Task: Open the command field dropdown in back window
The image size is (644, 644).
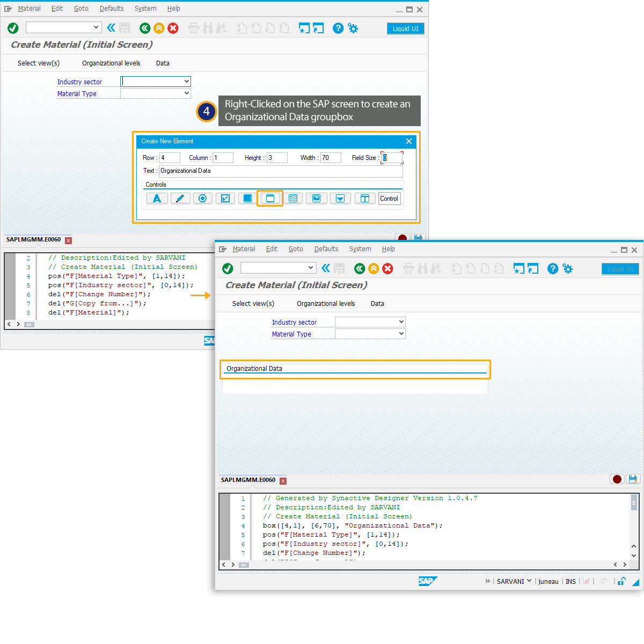Action: pos(96,27)
